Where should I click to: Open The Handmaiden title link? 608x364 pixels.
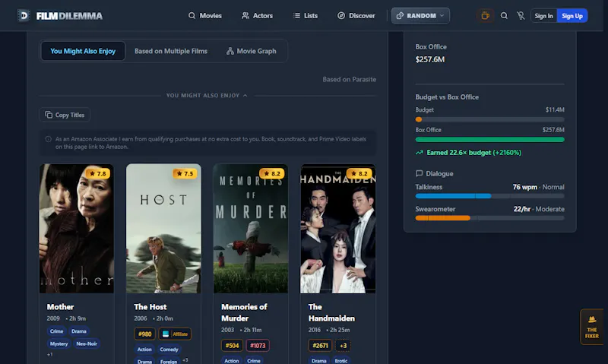point(331,312)
